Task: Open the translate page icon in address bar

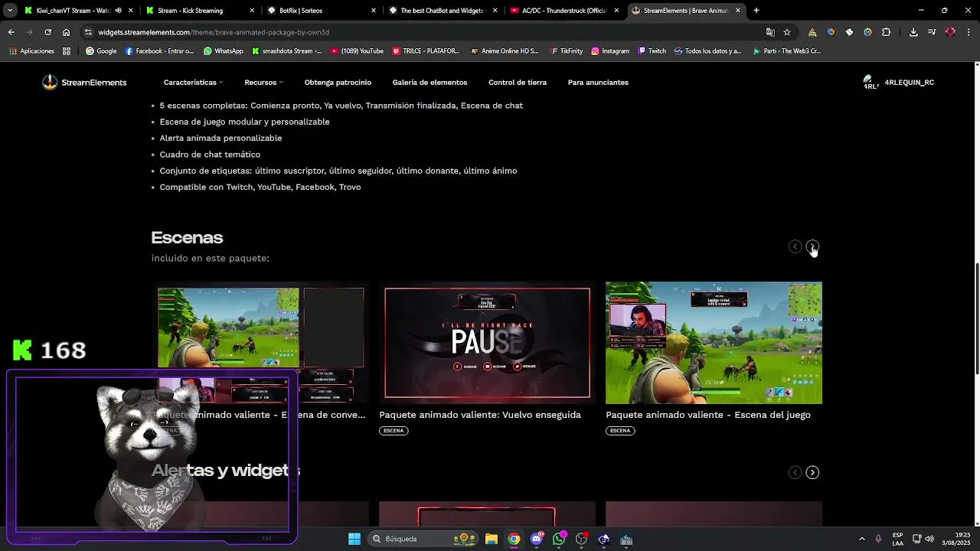Action: (x=770, y=32)
